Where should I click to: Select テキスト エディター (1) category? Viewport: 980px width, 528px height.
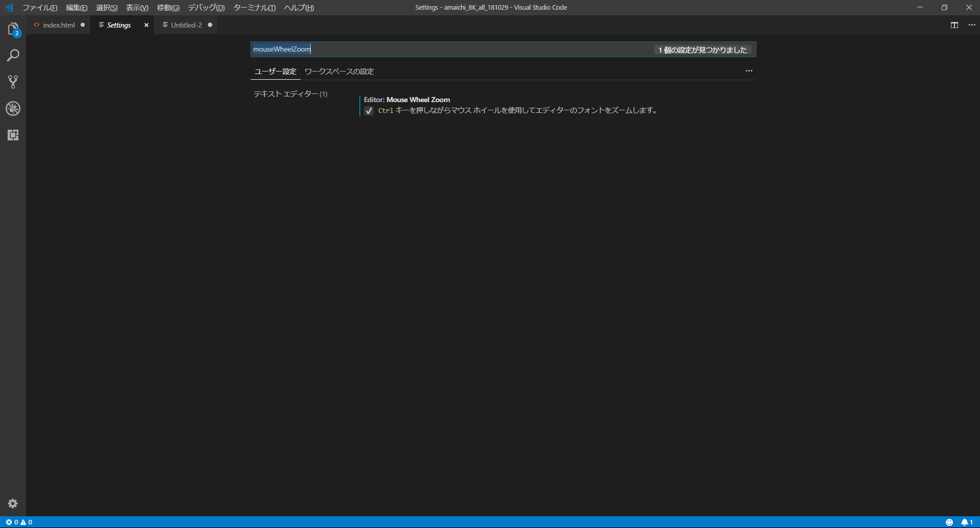[290, 94]
